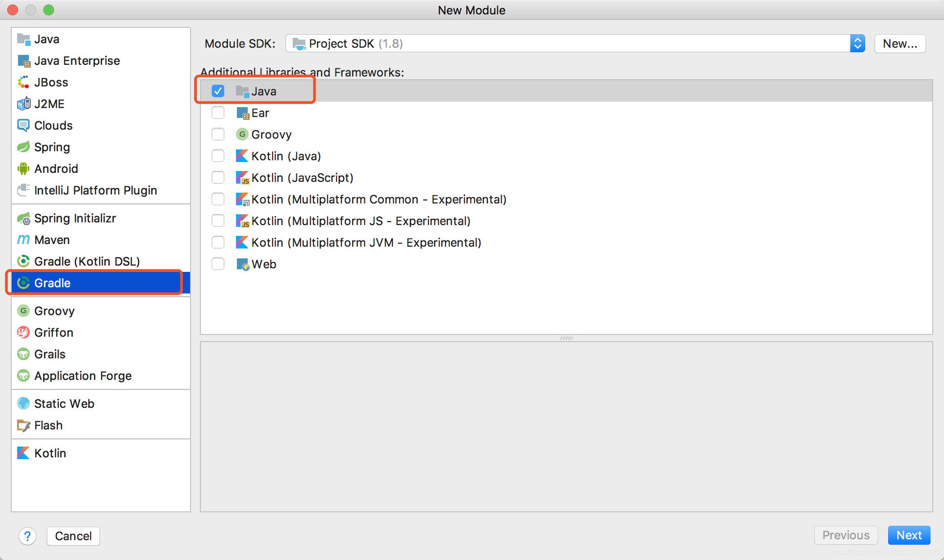Click the Next button
This screenshot has height=560, width=944.
click(x=909, y=535)
